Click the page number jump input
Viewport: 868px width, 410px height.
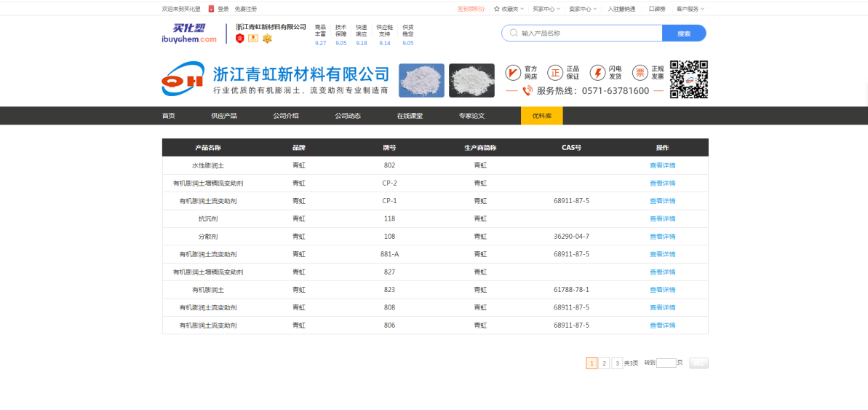666,363
